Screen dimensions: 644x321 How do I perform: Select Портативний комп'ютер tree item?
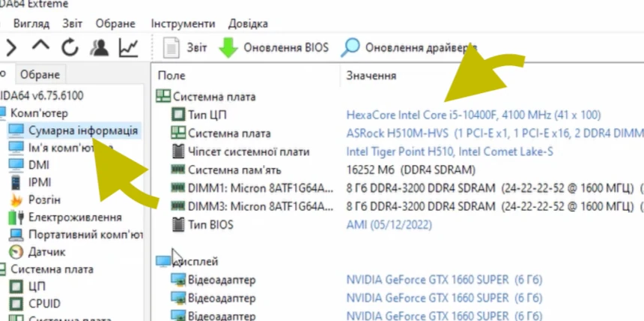85,235
